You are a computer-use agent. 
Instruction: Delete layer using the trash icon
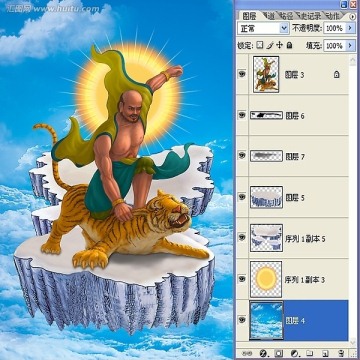(340, 353)
